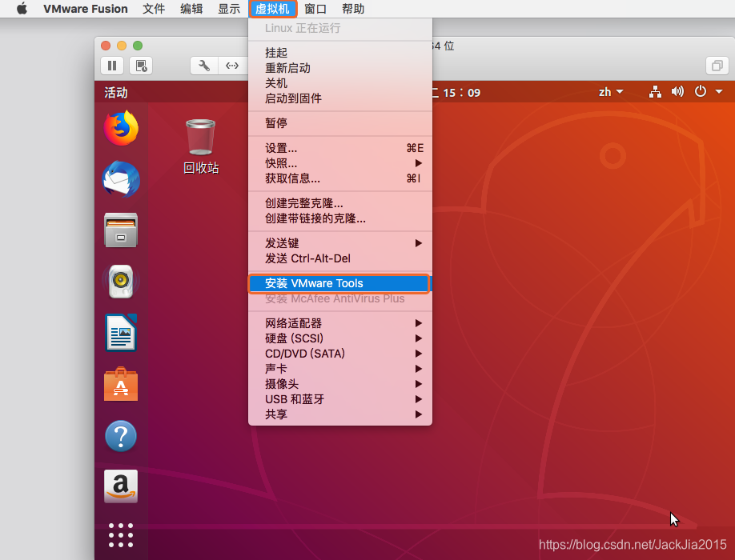Open Thunderbird mail in the dock
The height and width of the screenshot is (560, 735).
coord(121,179)
